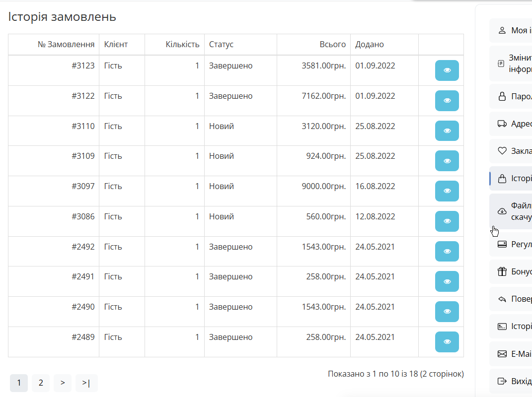The image size is (532, 397).
Task: Select page 1 in pagination
Action: (19, 383)
